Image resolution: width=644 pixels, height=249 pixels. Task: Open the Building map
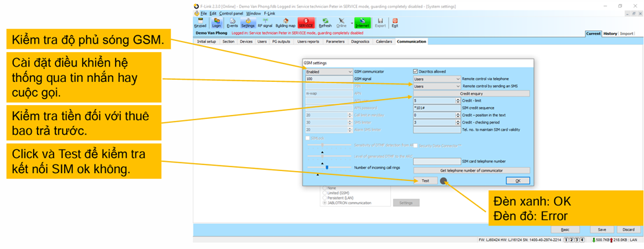[x=285, y=22]
